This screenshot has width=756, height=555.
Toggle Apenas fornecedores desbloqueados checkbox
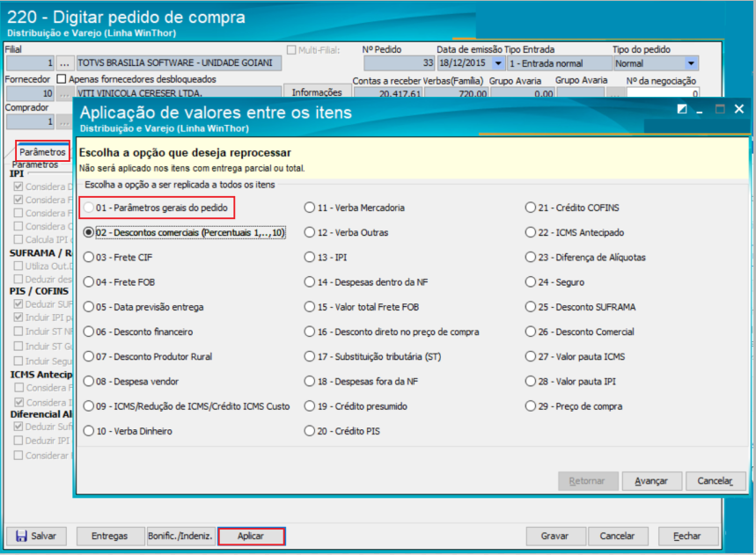(x=62, y=79)
